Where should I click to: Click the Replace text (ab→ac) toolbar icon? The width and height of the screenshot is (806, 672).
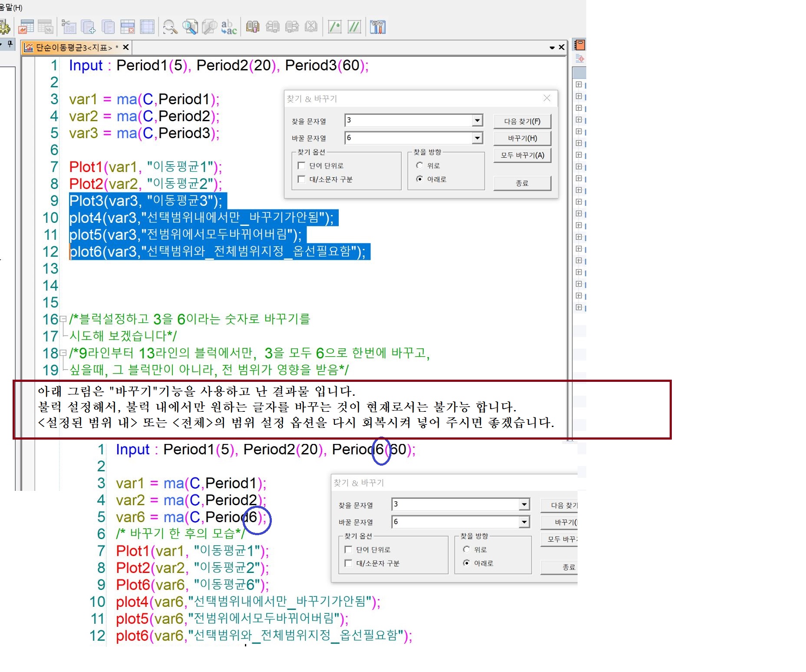[229, 27]
